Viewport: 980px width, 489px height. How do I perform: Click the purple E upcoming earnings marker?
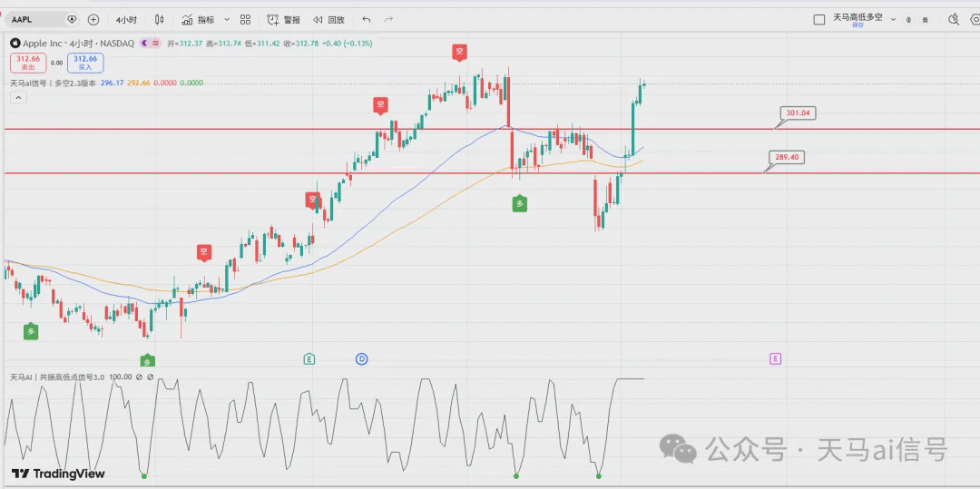775,358
